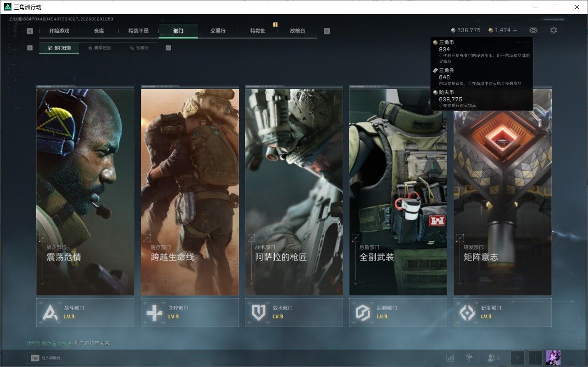Open the mail envelope icon
Viewport: 588px width, 367px height.
(533, 30)
